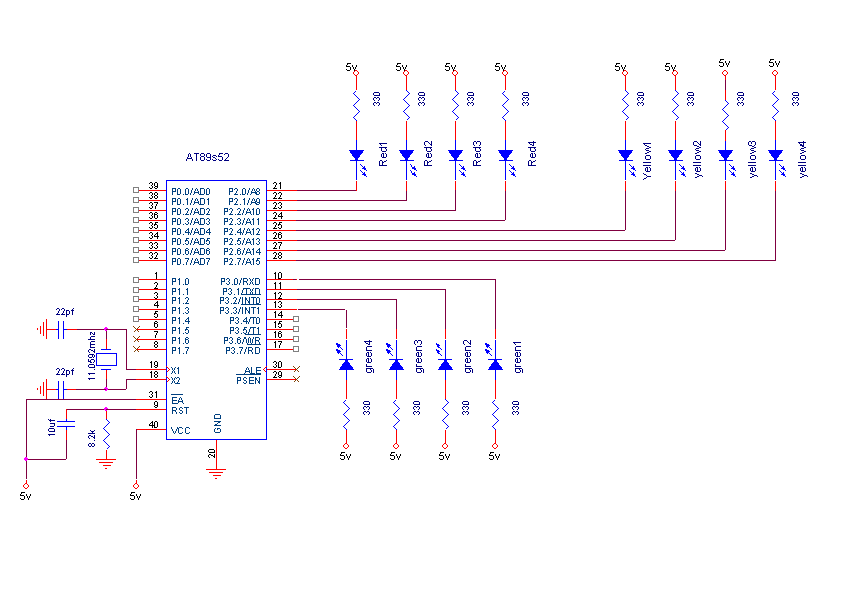Select the unconnected ALE pin 30 marker
This screenshot has height=594, width=846.
[x=296, y=369]
